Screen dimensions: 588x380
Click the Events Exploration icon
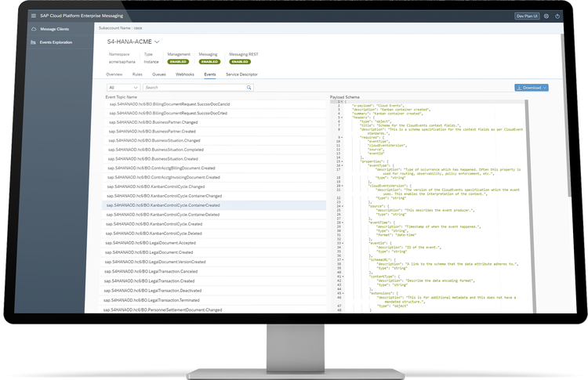coord(34,42)
